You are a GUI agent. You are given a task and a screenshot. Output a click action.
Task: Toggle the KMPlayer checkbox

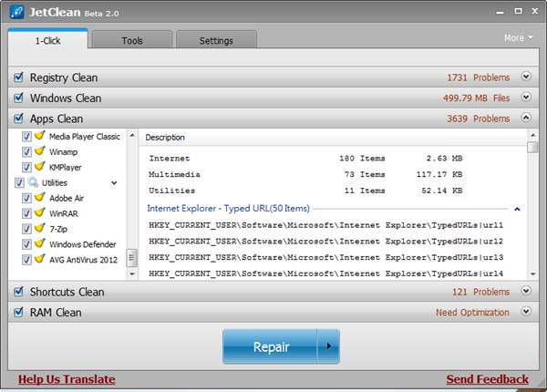(26, 167)
